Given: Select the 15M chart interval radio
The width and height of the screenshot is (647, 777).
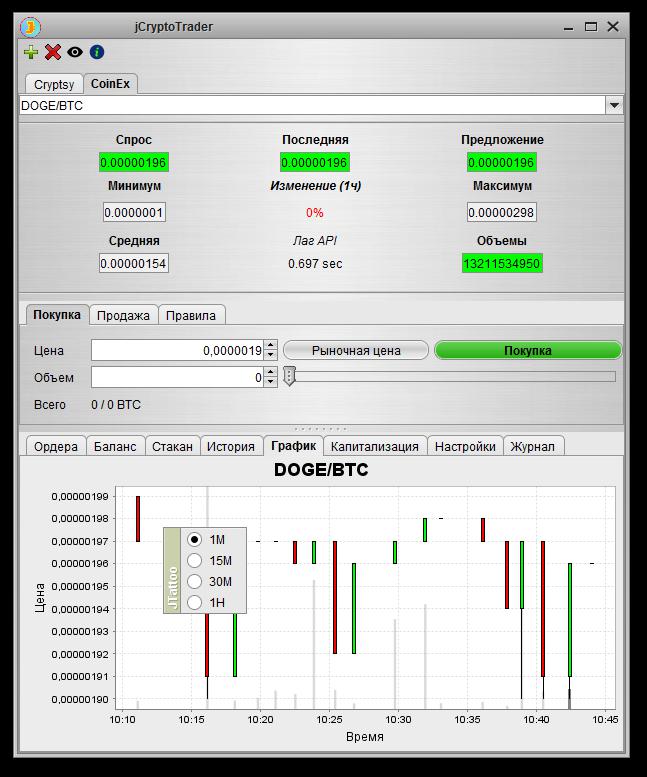Looking at the screenshot, I should [x=194, y=560].
